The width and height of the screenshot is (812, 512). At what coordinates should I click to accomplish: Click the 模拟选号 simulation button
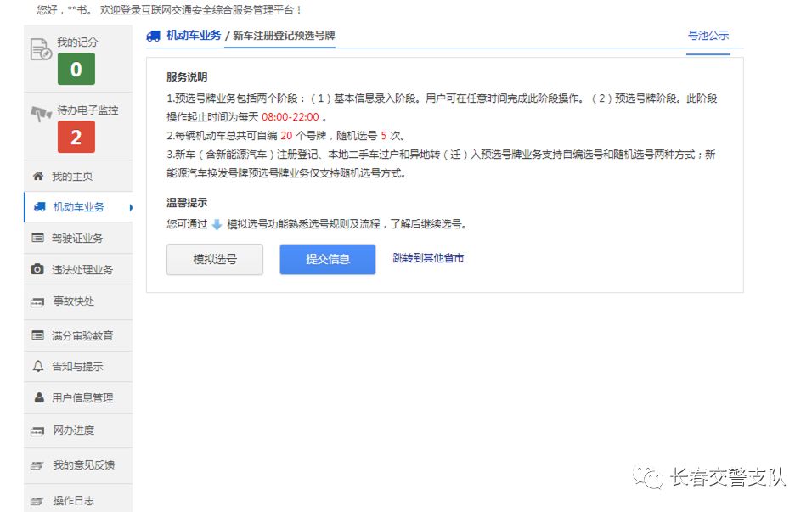click(214, 259)
